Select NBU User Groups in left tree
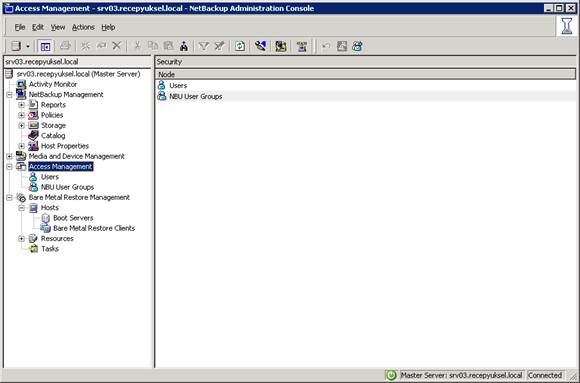The height and width of the screenshot is (383, 580). click(67, 187)
